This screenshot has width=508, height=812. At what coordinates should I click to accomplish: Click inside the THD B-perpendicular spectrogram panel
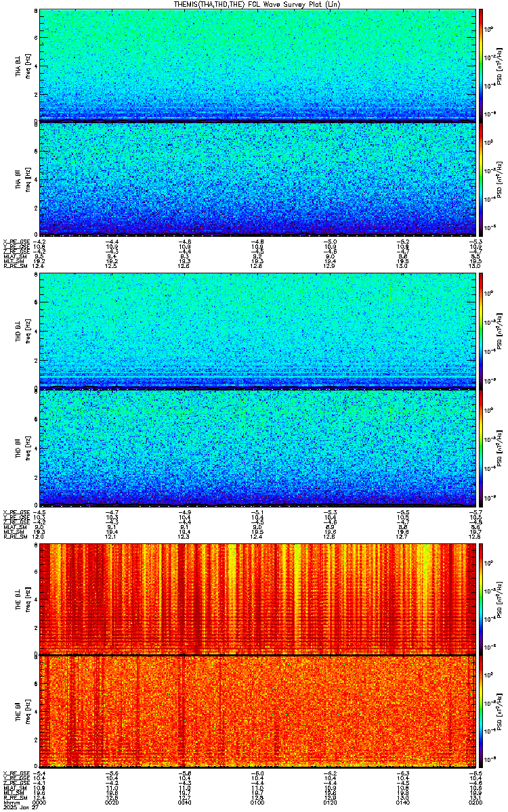point(258,330)
